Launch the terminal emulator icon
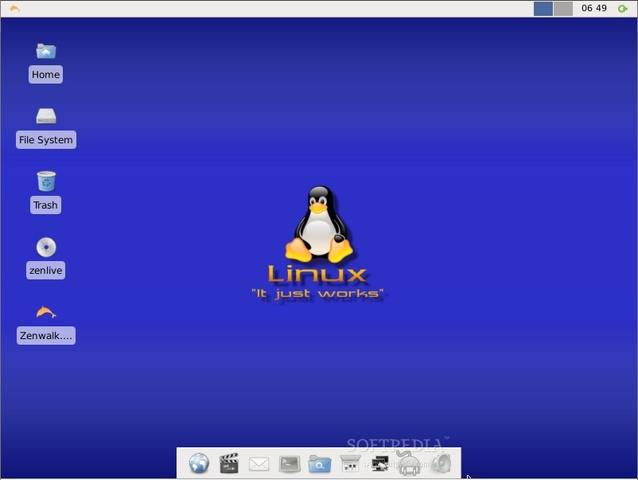 [x=289, y=464]
